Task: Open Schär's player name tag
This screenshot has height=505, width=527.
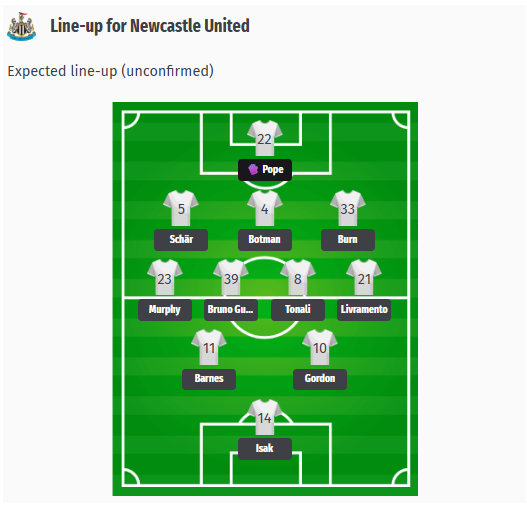Action: (181, 240)
